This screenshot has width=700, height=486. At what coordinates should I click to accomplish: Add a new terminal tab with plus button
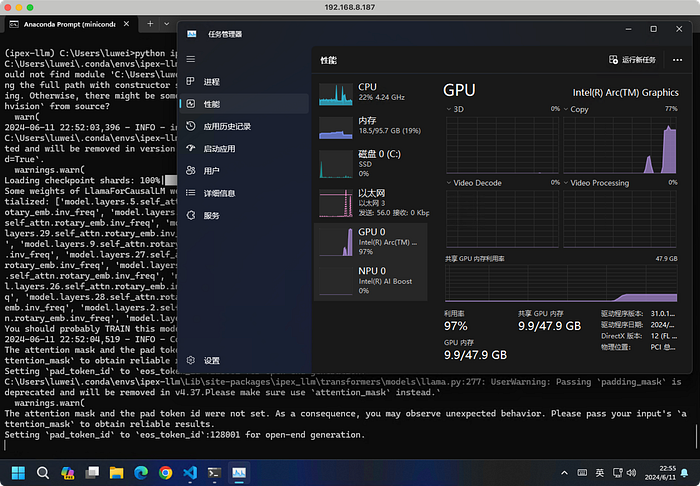pos(150,24)
